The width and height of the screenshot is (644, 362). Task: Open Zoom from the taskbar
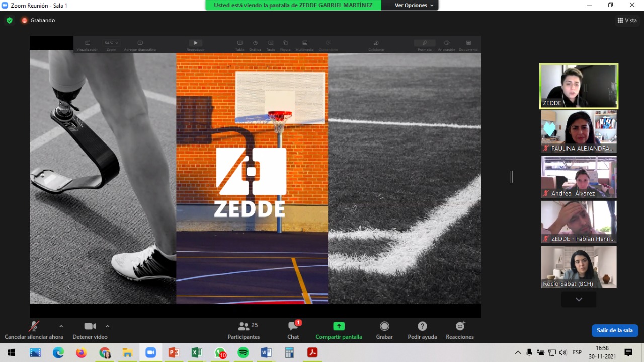[150, 352]
